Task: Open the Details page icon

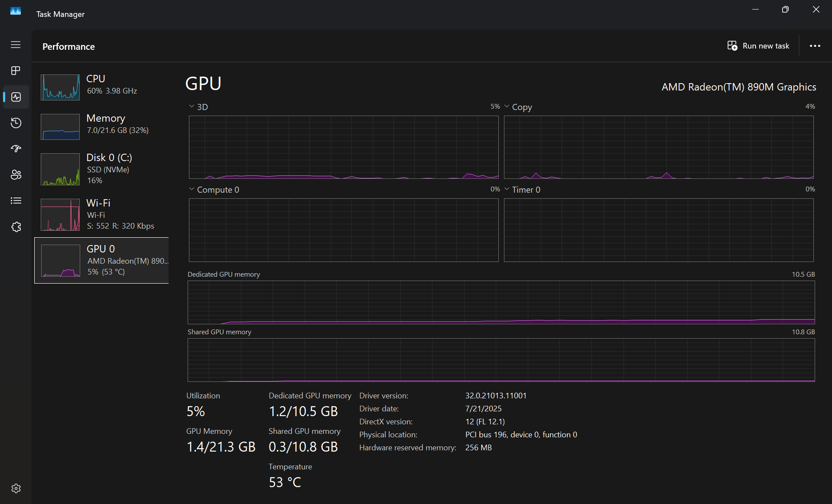Action: (x=16, y=200)
